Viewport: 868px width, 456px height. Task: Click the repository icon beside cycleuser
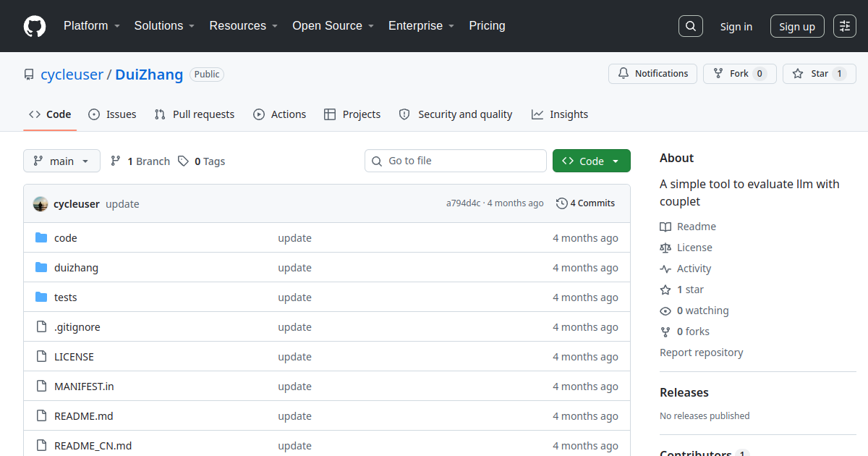pos(29,75)
